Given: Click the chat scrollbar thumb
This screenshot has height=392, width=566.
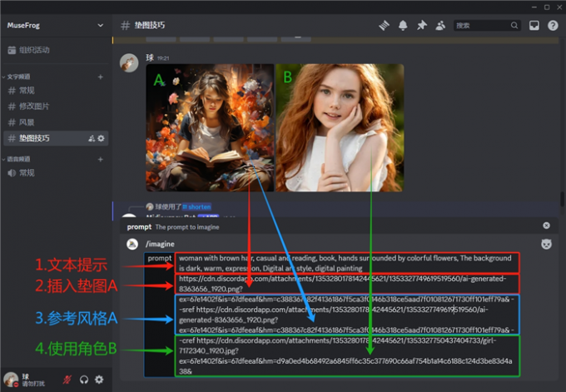Looking at the screenshot, I should click(562, 199).
